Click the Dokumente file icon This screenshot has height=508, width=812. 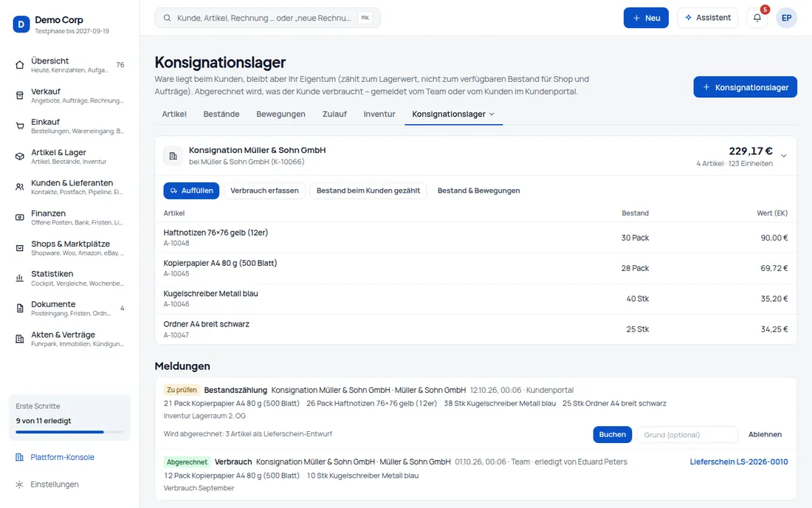20,309
